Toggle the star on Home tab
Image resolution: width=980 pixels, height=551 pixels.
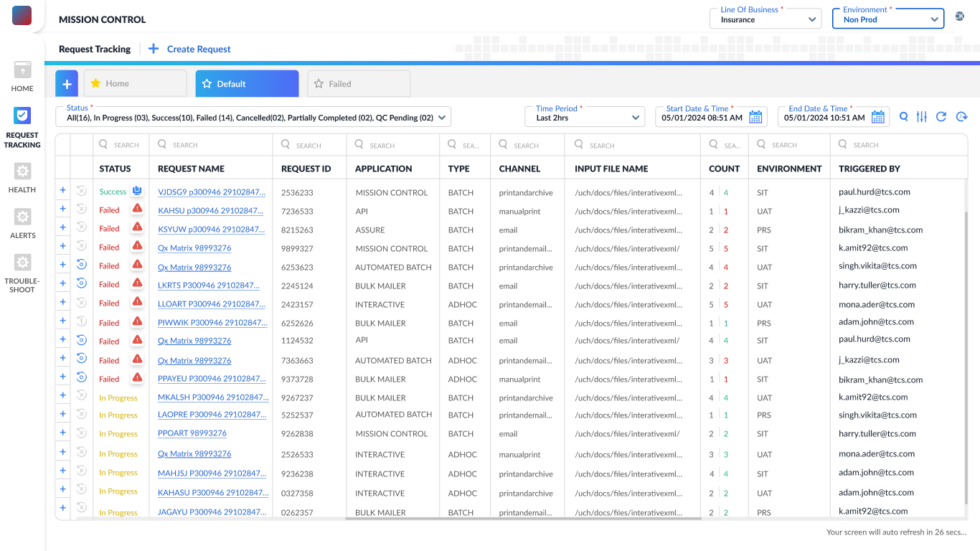coord(95,84)
